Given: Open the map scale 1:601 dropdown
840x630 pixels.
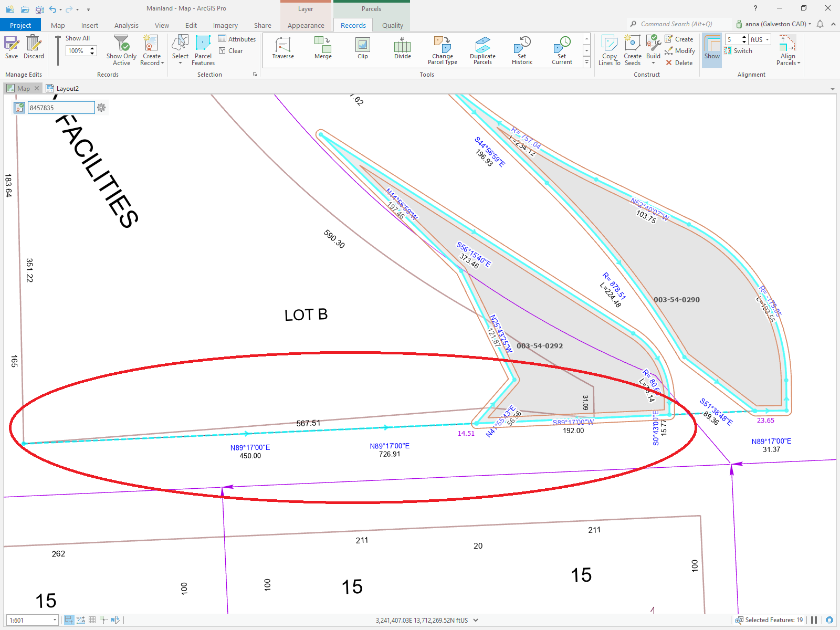Looking at the screenshot, I should 55,620.
